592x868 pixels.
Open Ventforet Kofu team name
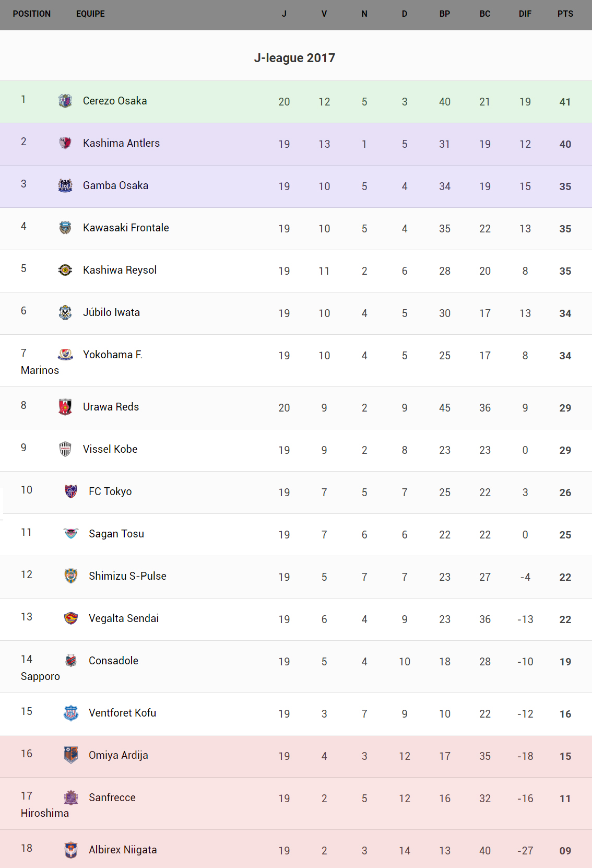(x=122, y=713)
